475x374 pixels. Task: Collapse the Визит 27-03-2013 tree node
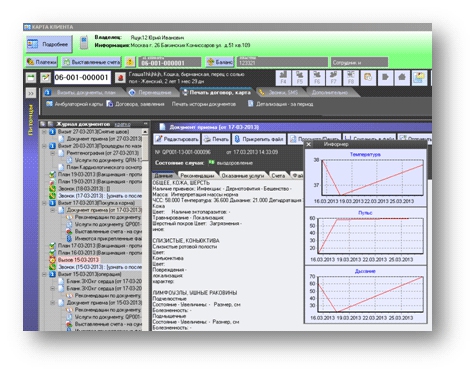coord(44,132)
